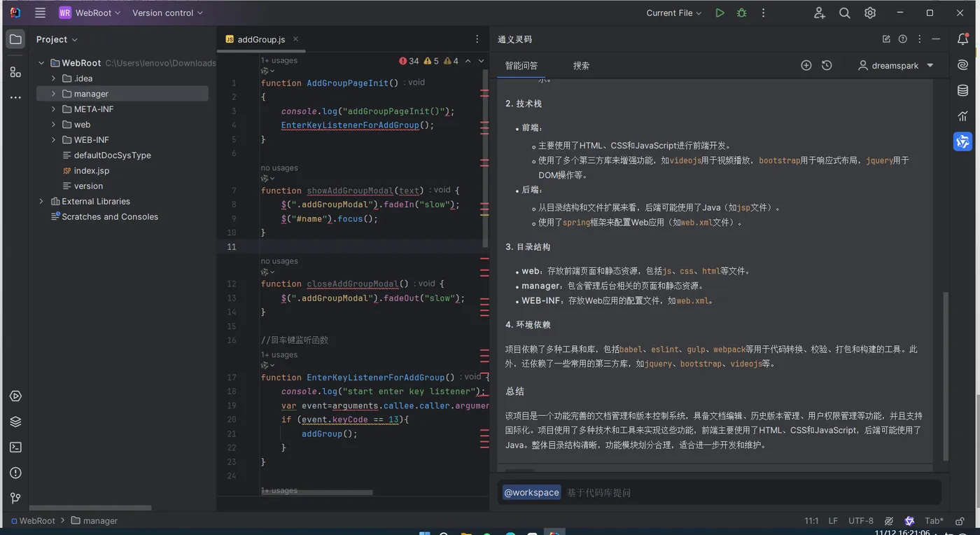
Task: Open the Project view dropdown
Action: [57, 39]
